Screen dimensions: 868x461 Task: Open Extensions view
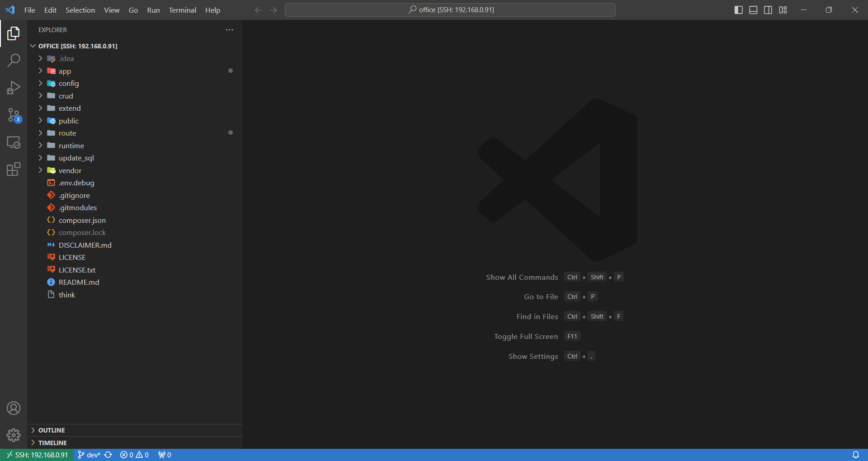click(x=14, y=169)
